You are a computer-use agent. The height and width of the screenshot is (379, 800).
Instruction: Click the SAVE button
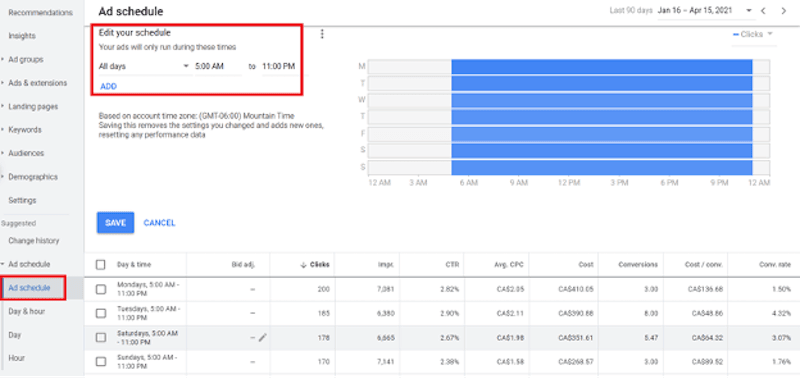[116, 223]
